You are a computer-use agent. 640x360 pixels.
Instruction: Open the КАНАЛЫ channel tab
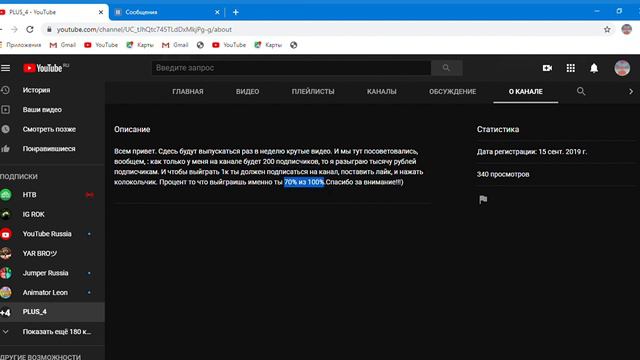382,91
